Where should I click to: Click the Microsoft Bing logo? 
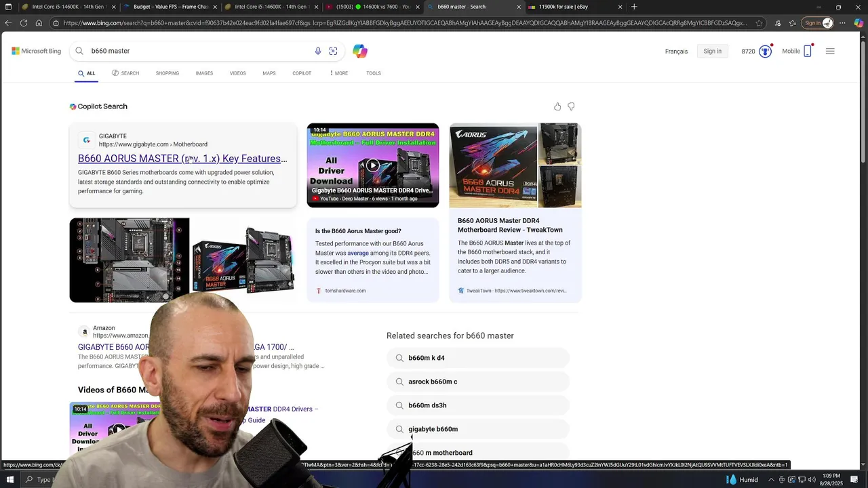[36, 51]
